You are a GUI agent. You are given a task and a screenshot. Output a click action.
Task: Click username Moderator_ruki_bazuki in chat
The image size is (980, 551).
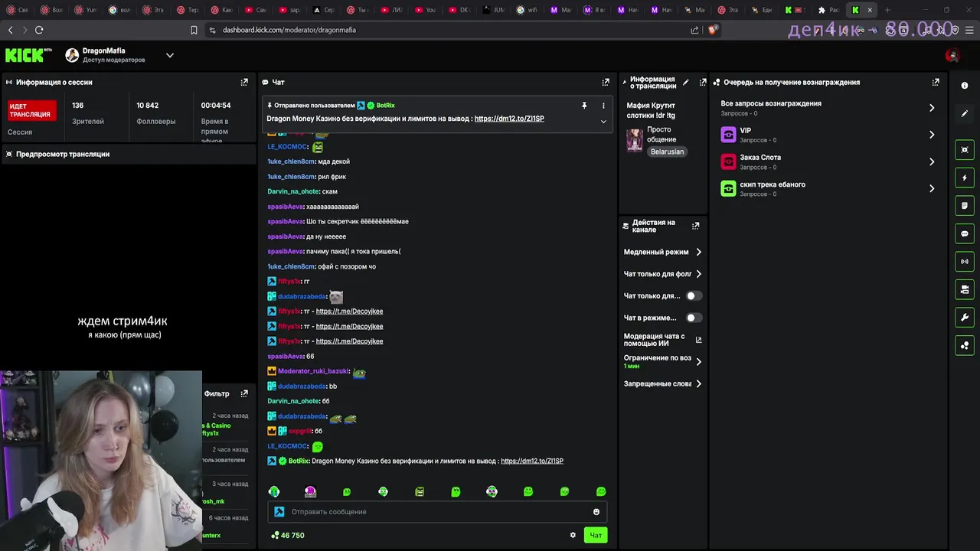[313, 371]
